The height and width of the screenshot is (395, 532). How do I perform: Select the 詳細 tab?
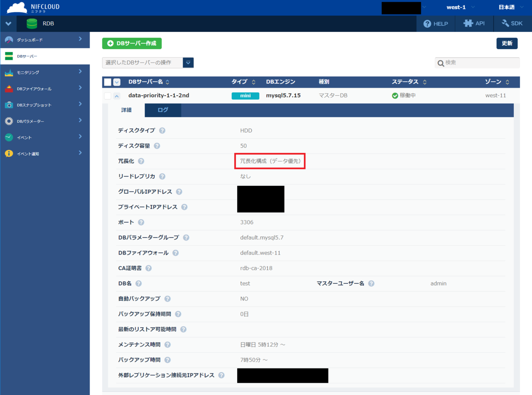[x=127, y=110]
